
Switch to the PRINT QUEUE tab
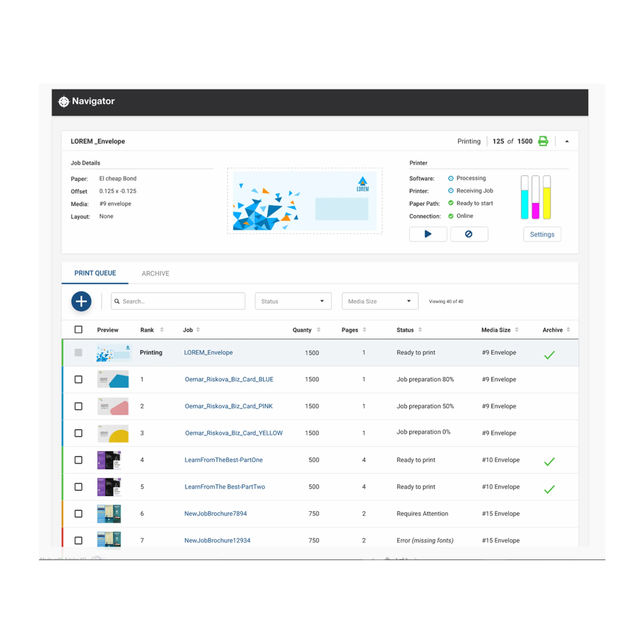[x=95, y=273]
